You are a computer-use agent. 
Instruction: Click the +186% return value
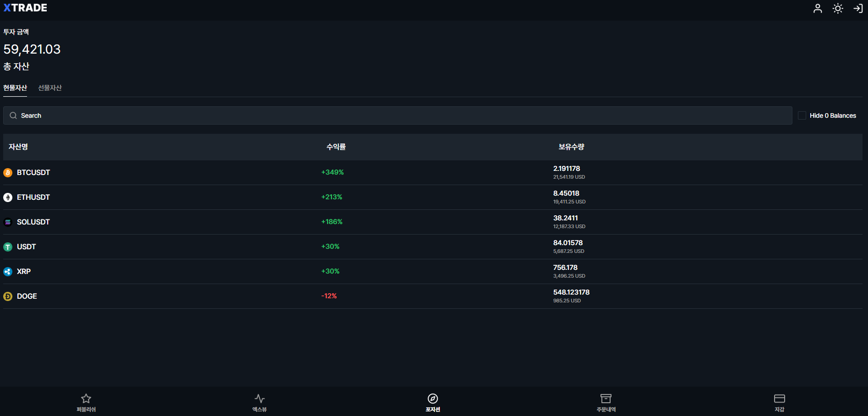[x=332, y=222]
